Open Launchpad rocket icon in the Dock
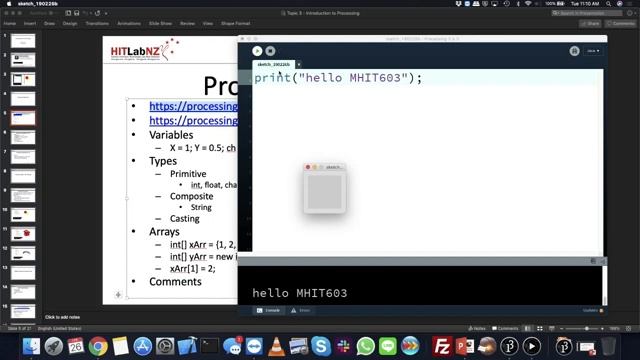 coord(53,347)
